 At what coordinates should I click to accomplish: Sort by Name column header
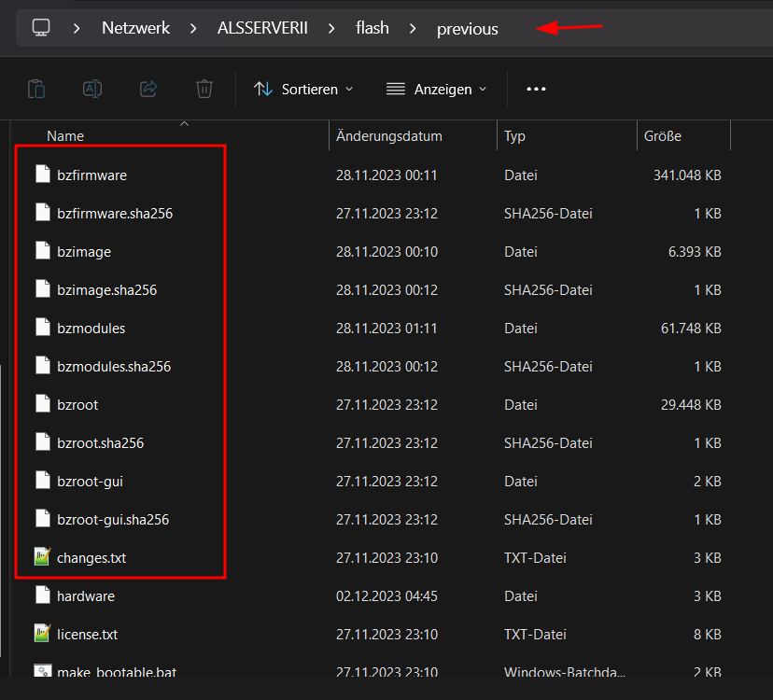click(65, 136)
